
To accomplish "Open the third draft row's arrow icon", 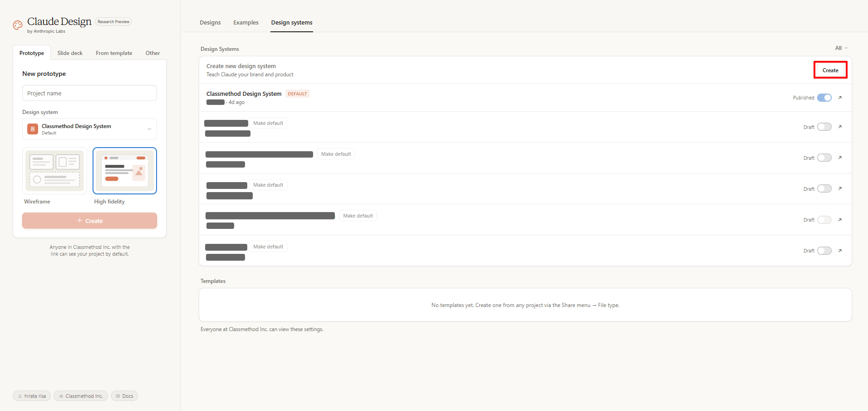I will 840,188.
